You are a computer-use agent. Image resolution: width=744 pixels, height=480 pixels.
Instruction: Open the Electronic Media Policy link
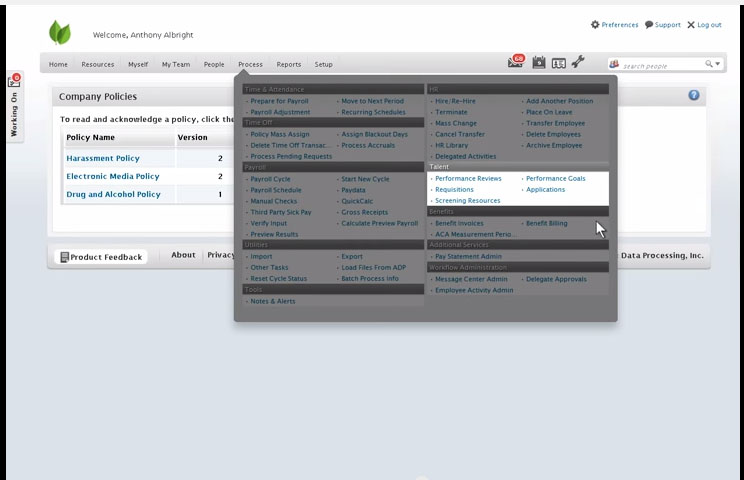113,176
